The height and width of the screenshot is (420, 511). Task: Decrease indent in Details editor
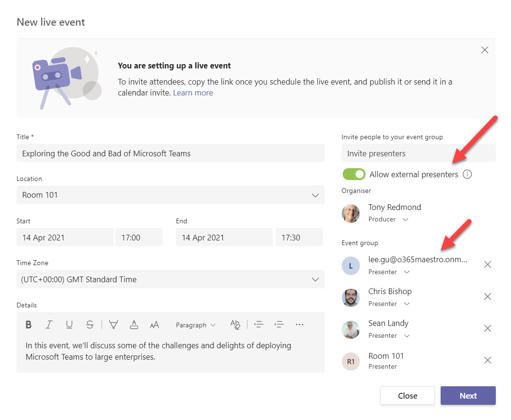(x=259, y=325)
